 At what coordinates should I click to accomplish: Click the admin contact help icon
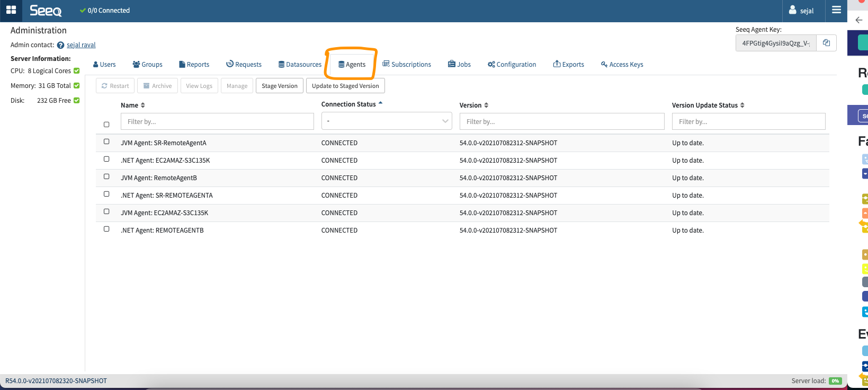60,45
